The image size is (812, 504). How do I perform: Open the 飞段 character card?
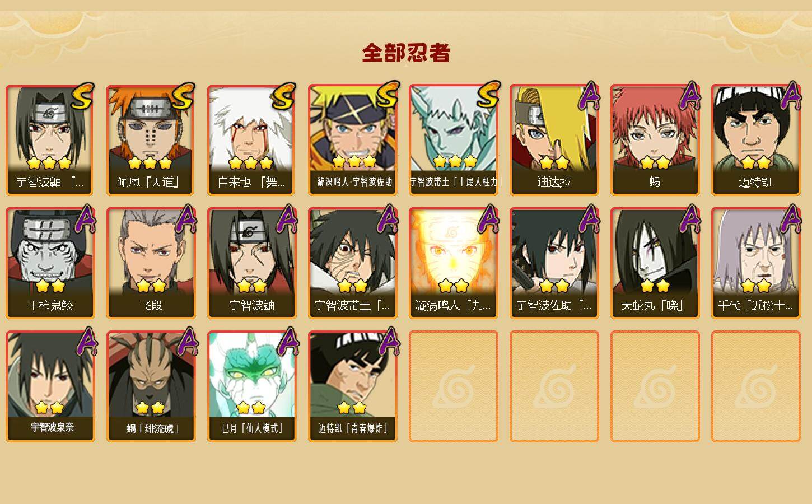[151, 263]
